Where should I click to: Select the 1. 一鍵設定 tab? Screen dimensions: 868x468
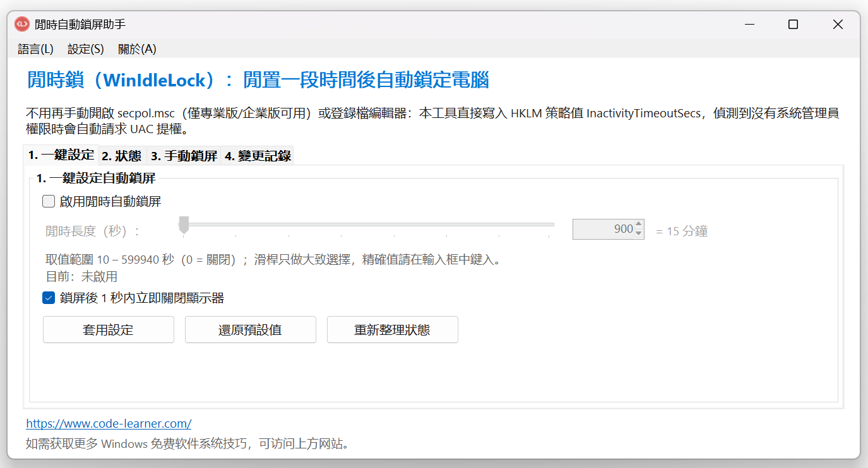tap(61, 155)
